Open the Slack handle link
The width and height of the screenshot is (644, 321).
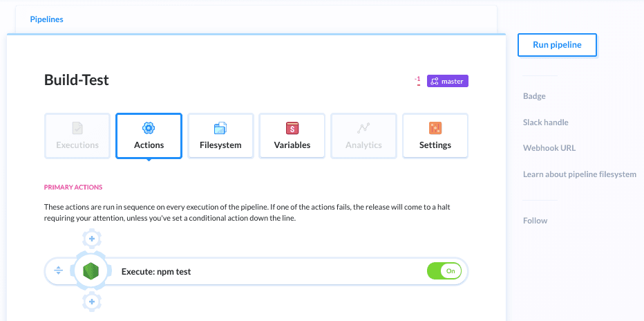tap(546, 122)
